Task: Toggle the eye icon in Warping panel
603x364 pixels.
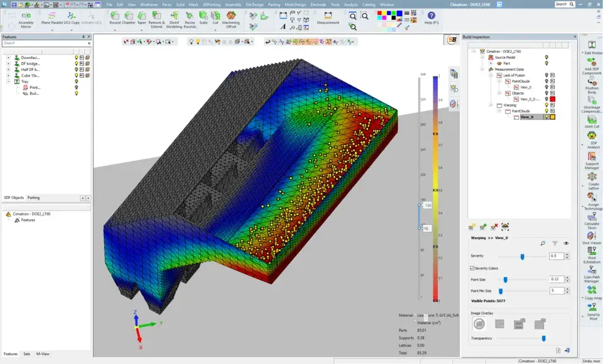Action: 566,243
